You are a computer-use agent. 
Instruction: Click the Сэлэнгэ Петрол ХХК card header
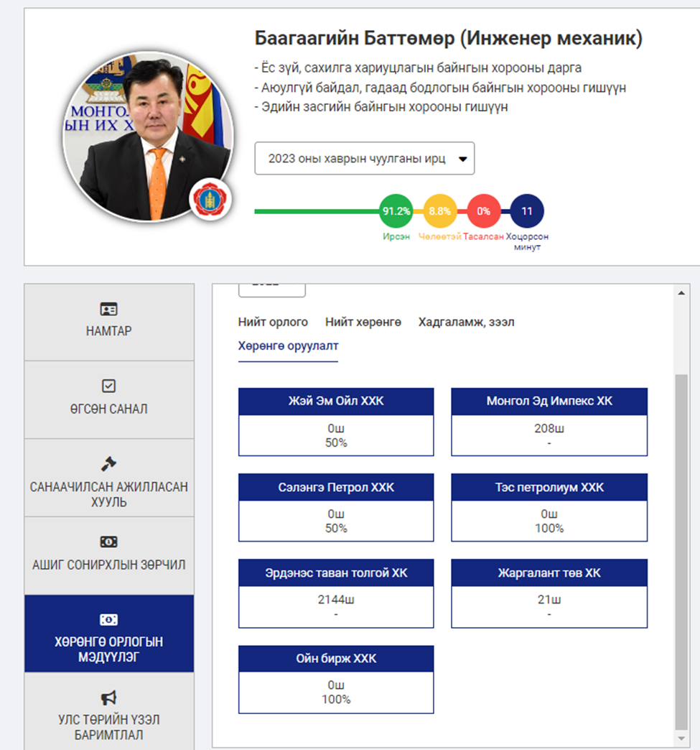336,487
